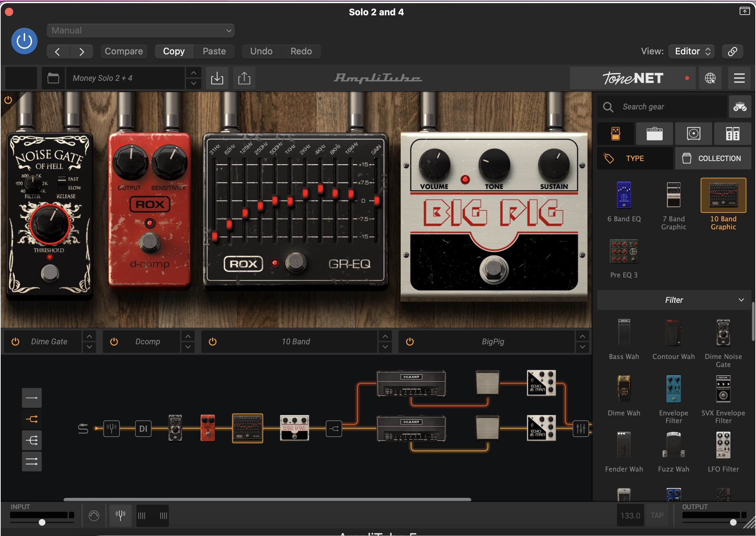Click the 10 Band slot up arrow
This screenshot has height=536, width=756.
tap(385, 336)
